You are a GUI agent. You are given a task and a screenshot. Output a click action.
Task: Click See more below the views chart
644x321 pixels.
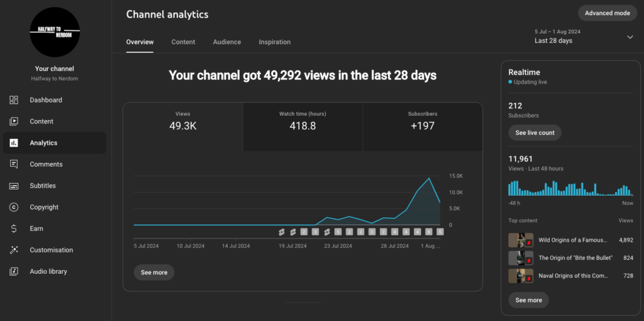154,273
